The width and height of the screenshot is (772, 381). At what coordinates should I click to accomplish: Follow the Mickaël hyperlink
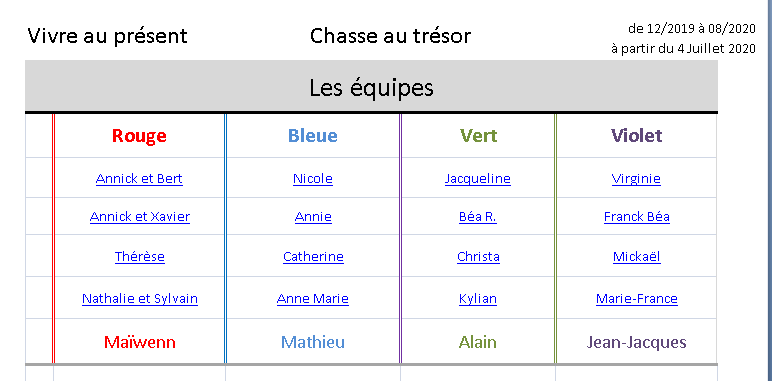(x=637, y=256)
